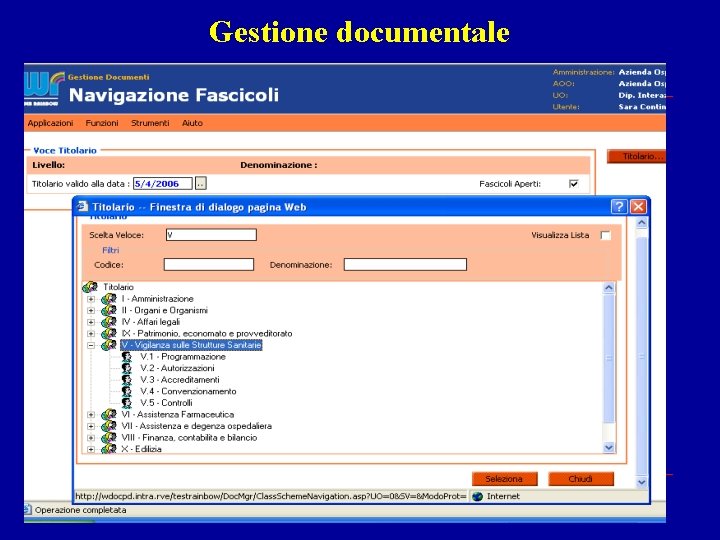Expand the IV - Affari legali node
Image resolution: width=720 pixels, height=540 pixels.
[91, 322]
